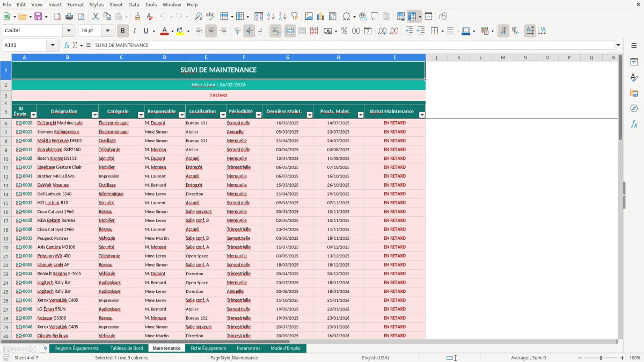This screenshot has width=644, height=362.
Task: Click the Sort Ascending icon
Action: tap(270, 17)
